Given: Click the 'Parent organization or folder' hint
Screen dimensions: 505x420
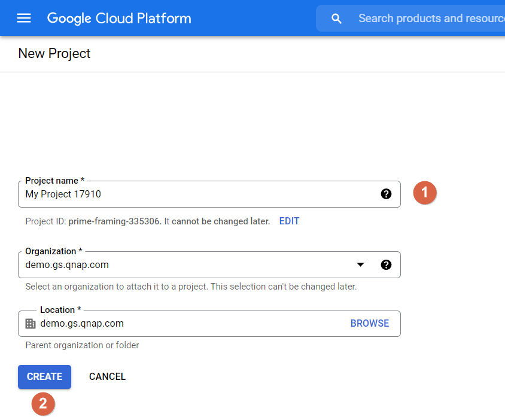Looking at the screenshot, I should 82,345.
